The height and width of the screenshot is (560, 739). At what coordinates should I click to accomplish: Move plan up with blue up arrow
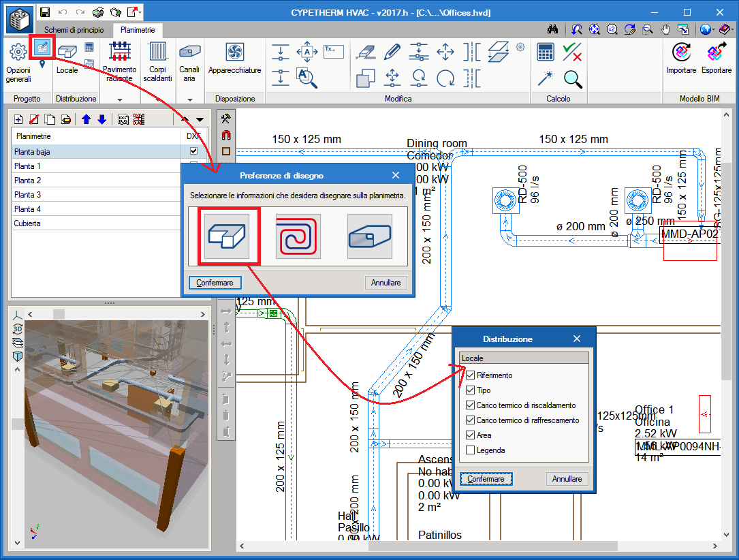(86, 119)
